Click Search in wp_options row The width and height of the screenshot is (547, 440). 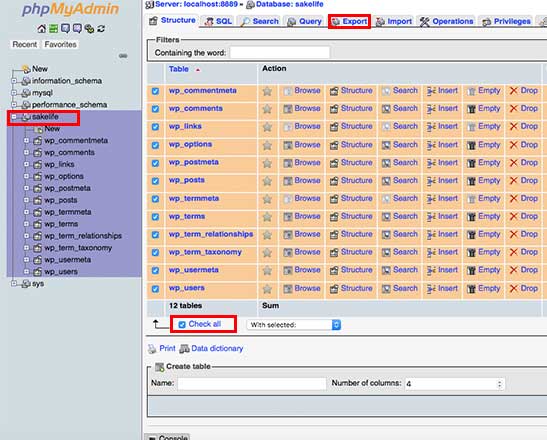[400, 144]
